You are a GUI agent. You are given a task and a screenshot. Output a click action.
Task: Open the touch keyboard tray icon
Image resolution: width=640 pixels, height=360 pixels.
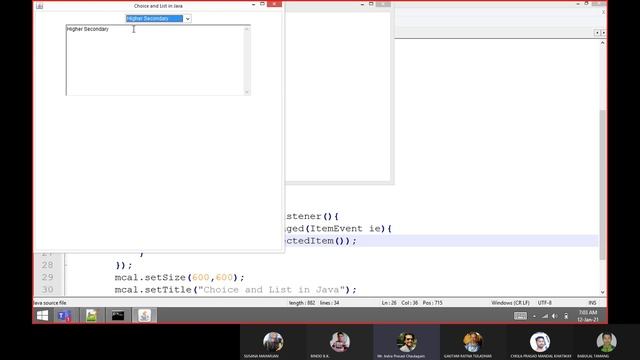[520, 316]
